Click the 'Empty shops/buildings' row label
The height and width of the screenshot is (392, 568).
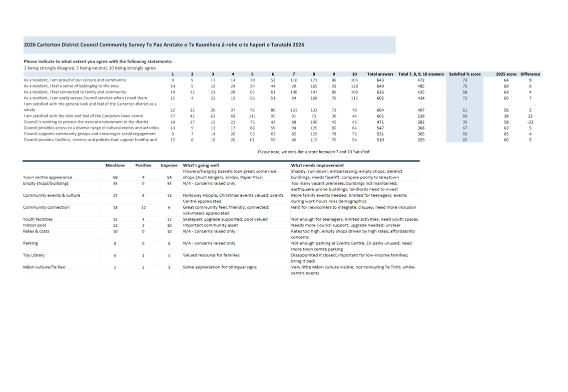pos(46,183)
